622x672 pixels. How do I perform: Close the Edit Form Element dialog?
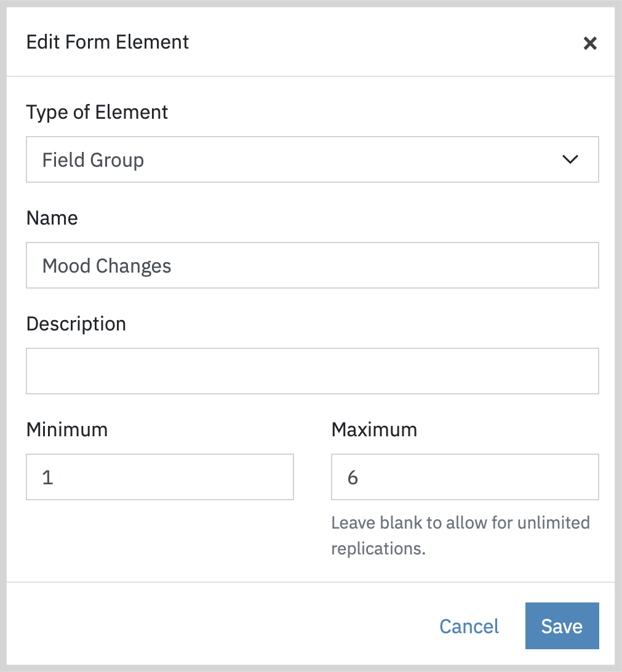tap(590, 43)
